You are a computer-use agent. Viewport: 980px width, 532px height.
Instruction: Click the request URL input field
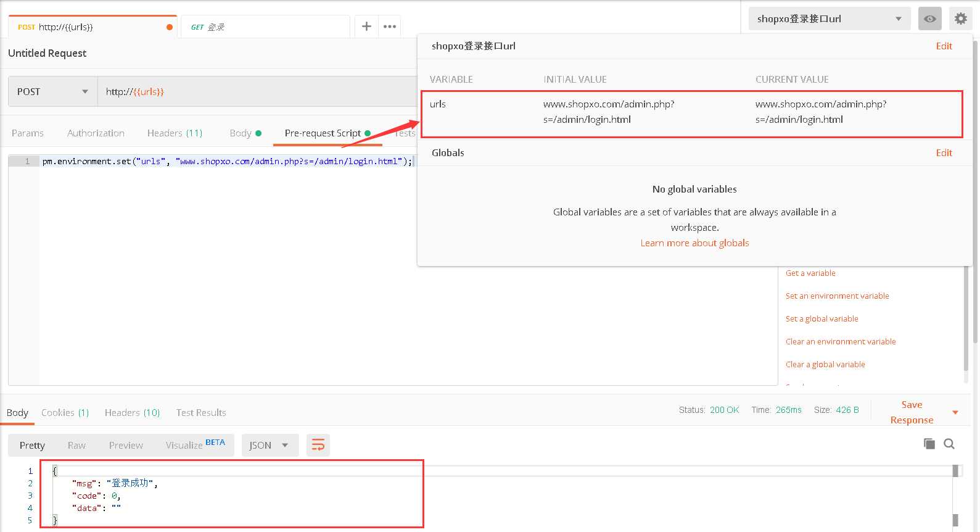[257, 91]
